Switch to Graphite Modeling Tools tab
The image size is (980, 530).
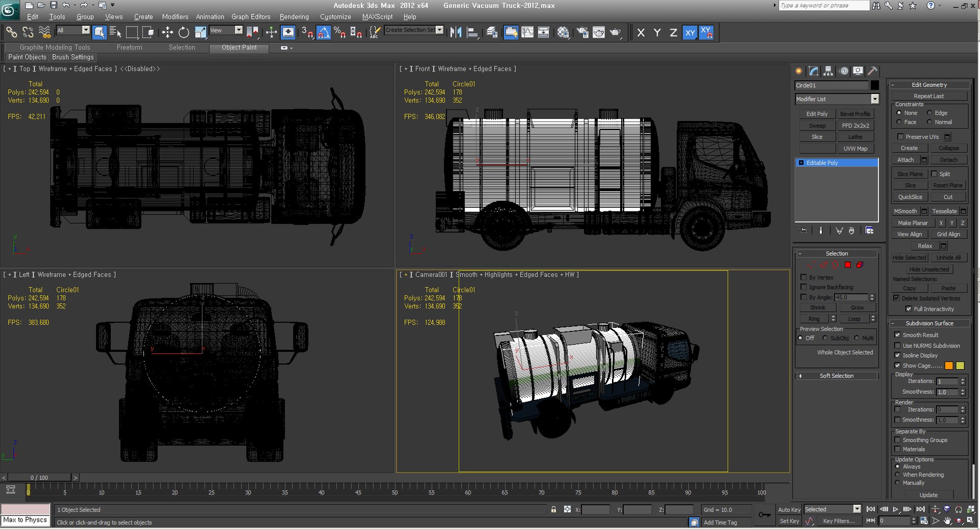(55, 47)
